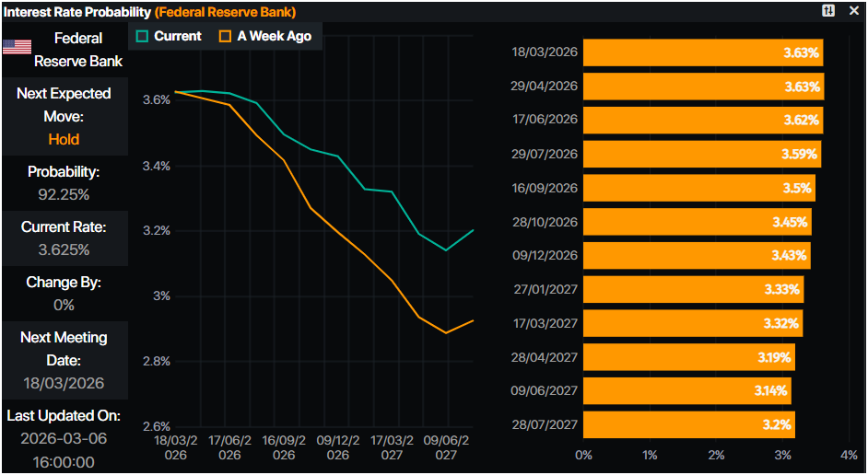The height and width of the screenshot is (475, 868).
Task: Click the 09/12/2026 bar at 3.43%
Action: (696, 255)
